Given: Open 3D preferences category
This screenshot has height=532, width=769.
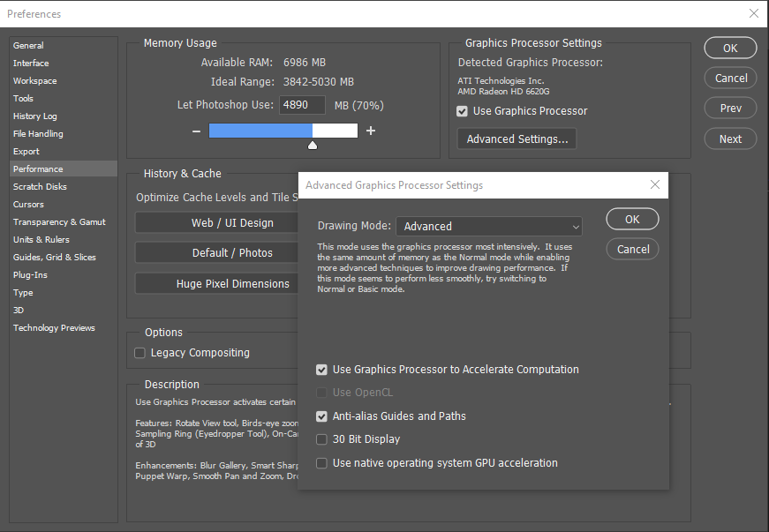Looking at the screenshot, I should click(64, 310).
